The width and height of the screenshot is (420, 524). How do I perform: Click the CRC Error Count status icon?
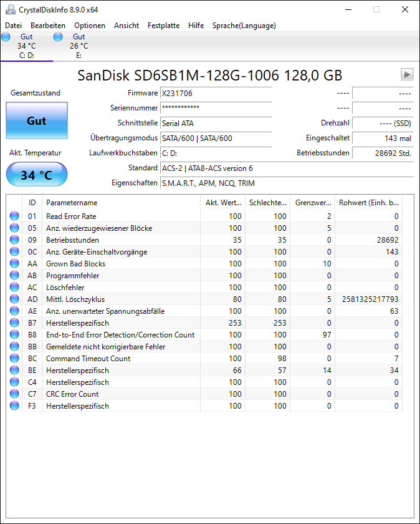14,394
